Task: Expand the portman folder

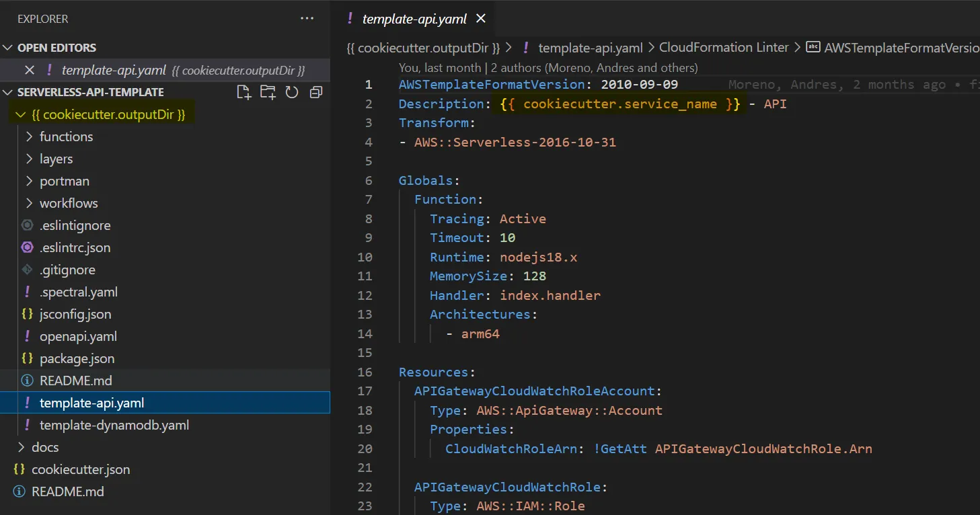Action: point(29,181)
